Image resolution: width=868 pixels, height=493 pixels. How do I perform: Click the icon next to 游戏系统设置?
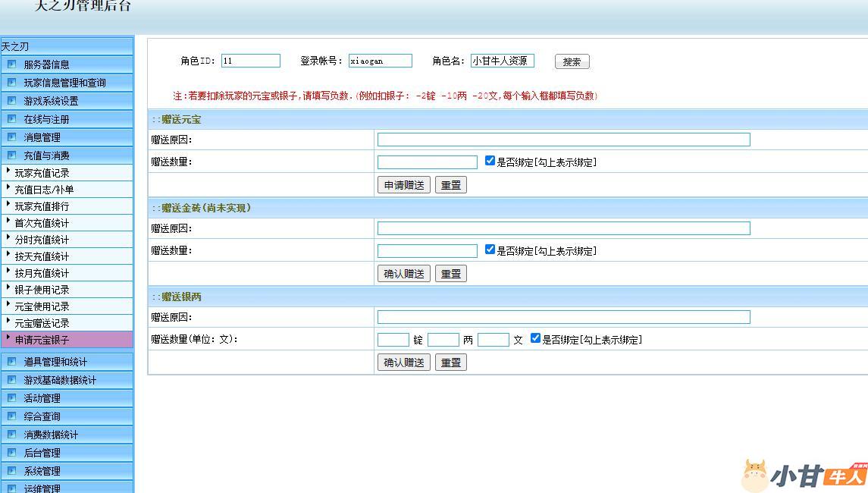pyautogui.click(x=11, y=101)
